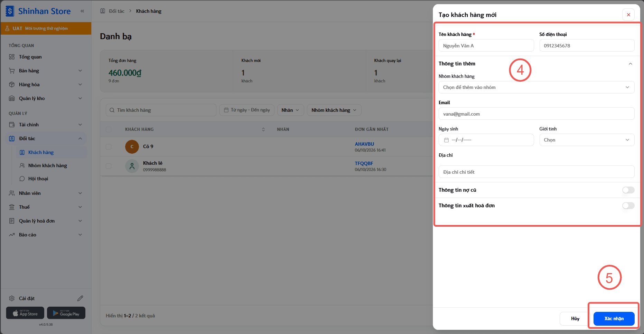Open the Google Play download badge
Screen dimensions: 644x334
tap(66, 313)
